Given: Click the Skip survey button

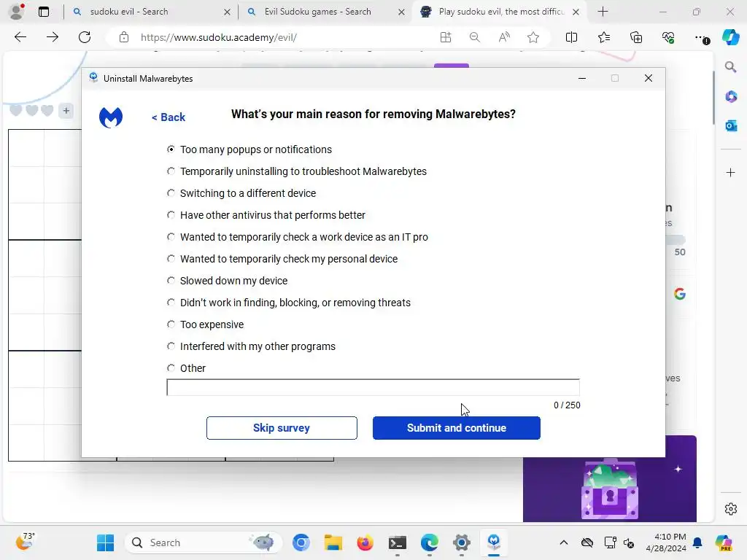Looking at the screenshot, I should click(x=282, y=428).
